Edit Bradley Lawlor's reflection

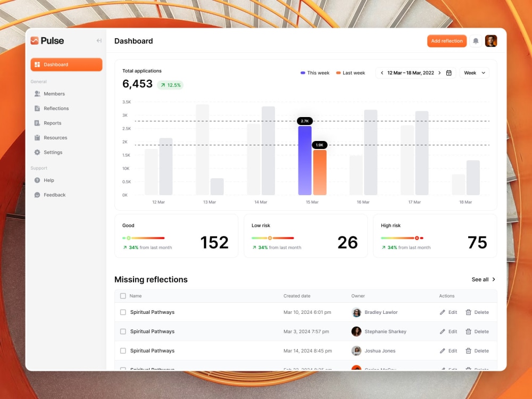tap(448, 312)
